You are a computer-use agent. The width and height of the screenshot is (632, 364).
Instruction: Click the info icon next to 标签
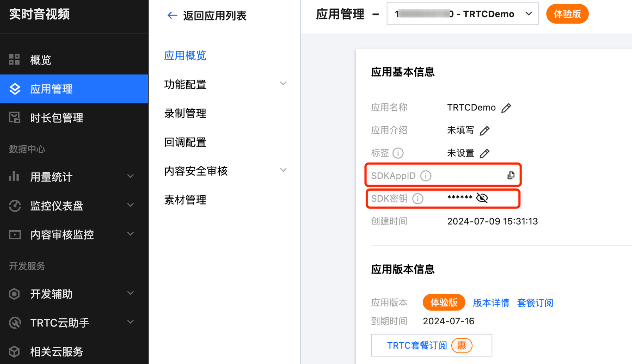[x=398, y=153]
